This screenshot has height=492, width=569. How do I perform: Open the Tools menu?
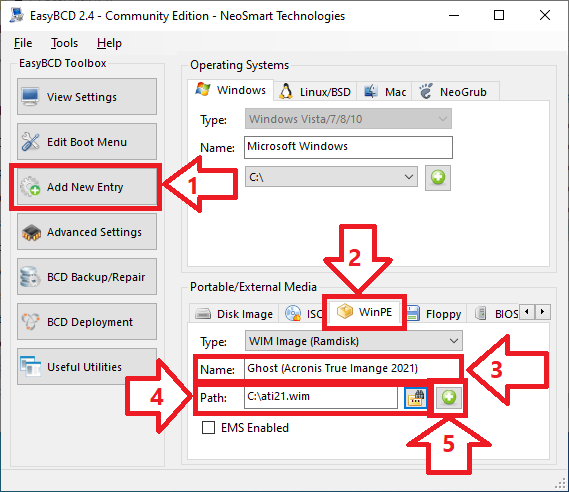(64, 43)
